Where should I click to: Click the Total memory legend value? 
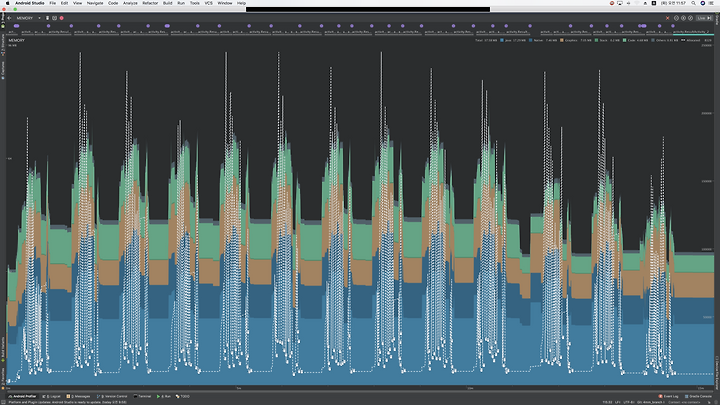click(486, 40)
